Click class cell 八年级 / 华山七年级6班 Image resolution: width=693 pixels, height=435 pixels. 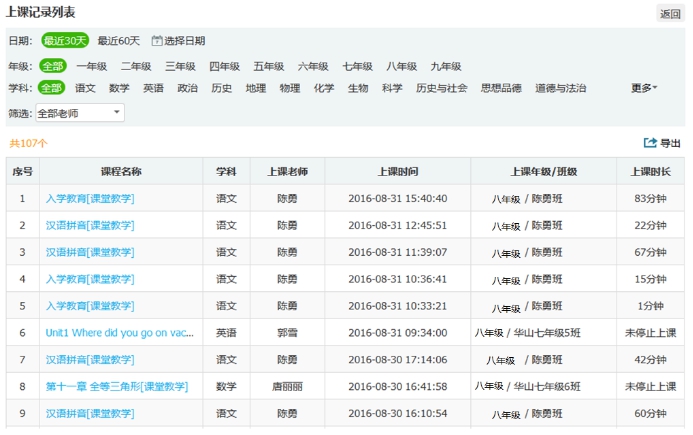pyautogui.click(x=528, y=386)
